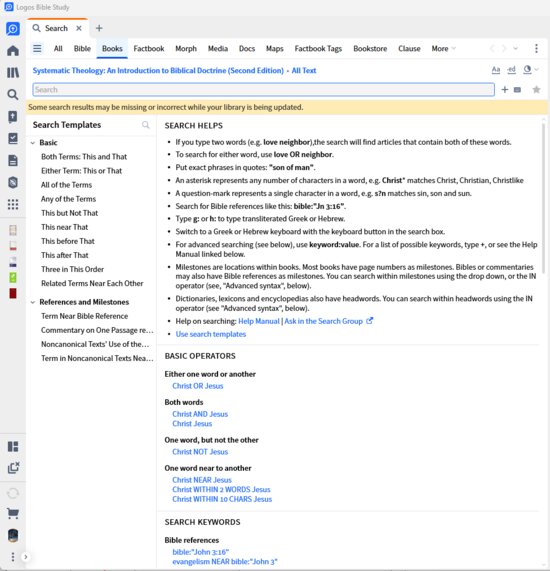Click the bible:"John 3:16" example link
Image resolution: width=550 pixels, height=571 pixels.
[x=201, y=552]
